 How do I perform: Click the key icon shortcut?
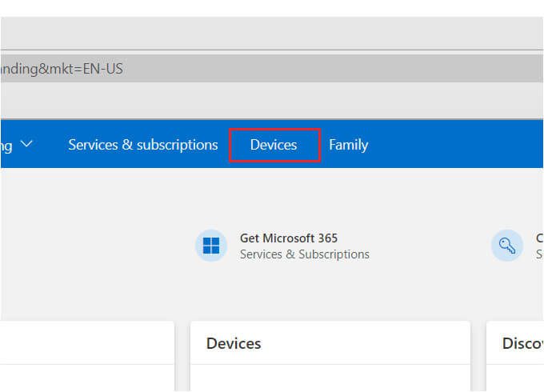[507, 246]
